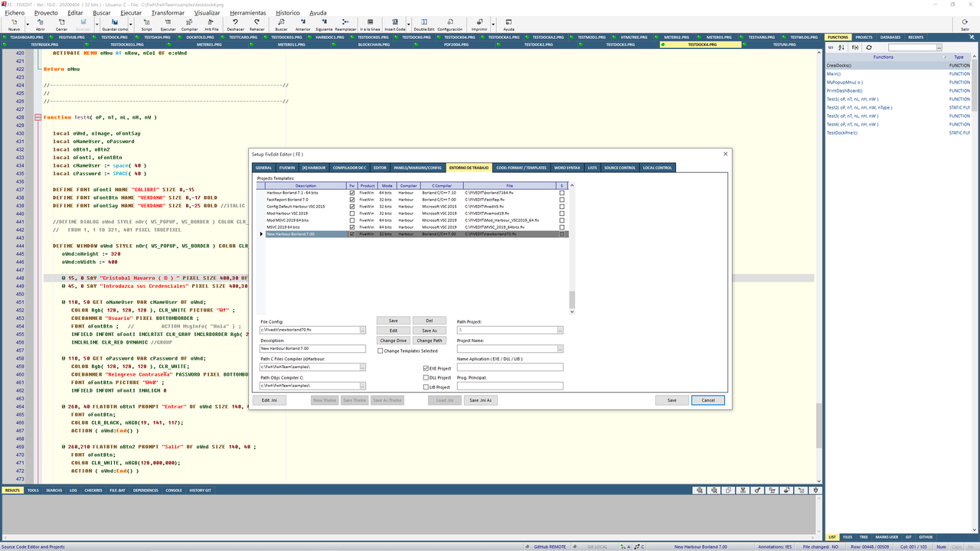980x551 pixels.
Task: Toggle Fw checkbox for Harbour Borland 7.1 - 64 bits
Action: (352, 193)
